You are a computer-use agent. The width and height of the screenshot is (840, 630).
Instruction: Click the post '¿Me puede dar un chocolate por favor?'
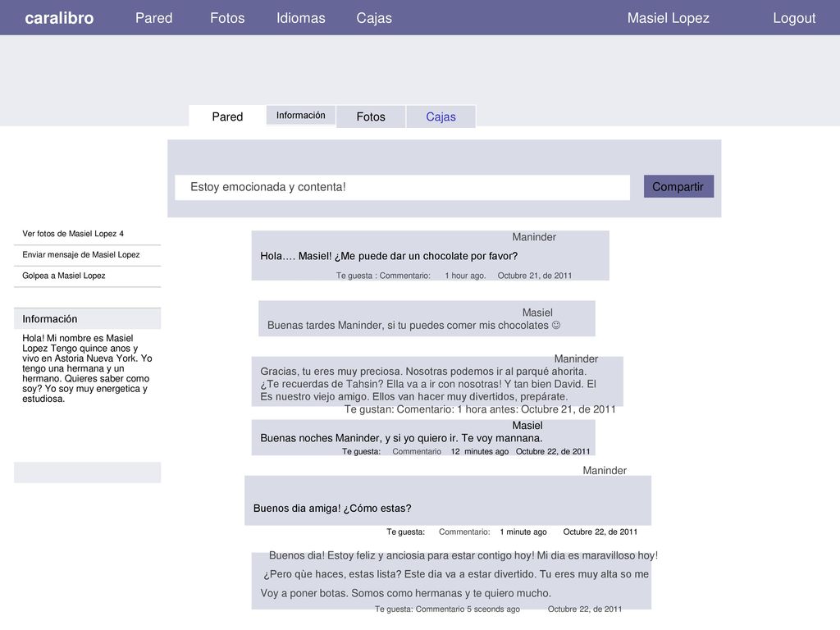click(x=389, y=256)
